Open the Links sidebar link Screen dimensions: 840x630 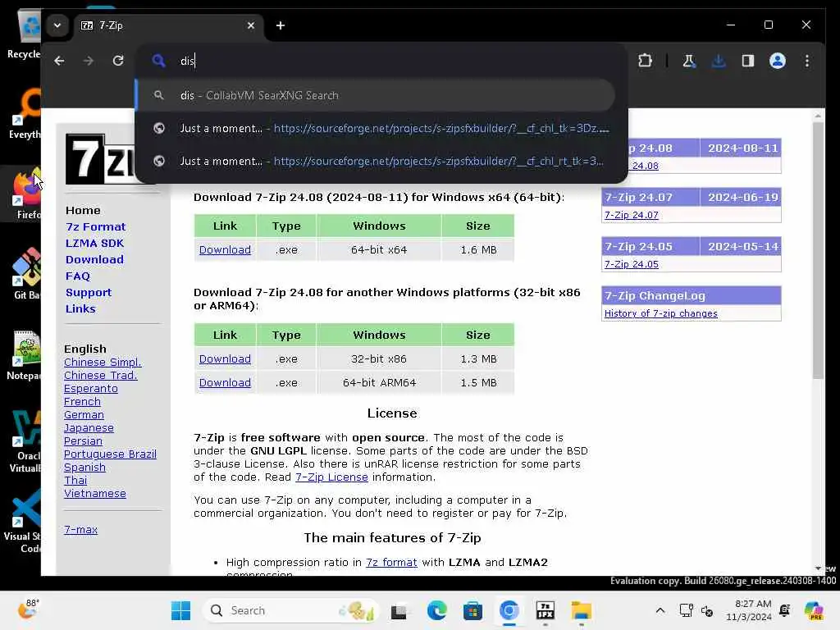pyautogui.click(x=80, y=308)
